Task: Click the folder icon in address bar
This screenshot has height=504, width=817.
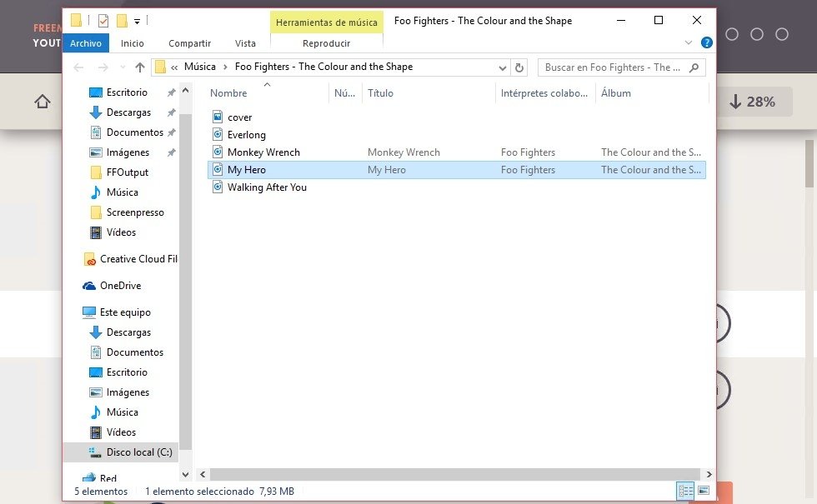Action: 160,67
